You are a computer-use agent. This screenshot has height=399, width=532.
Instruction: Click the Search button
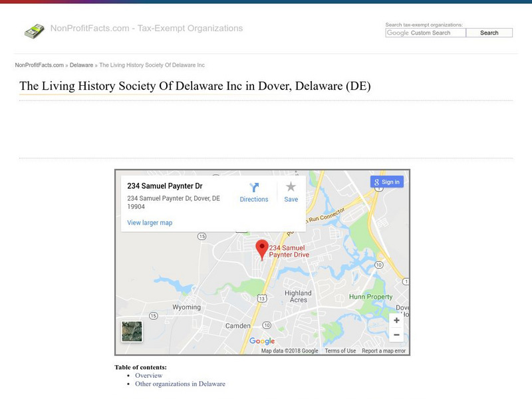pyautogui.click(x=489, y=32)
